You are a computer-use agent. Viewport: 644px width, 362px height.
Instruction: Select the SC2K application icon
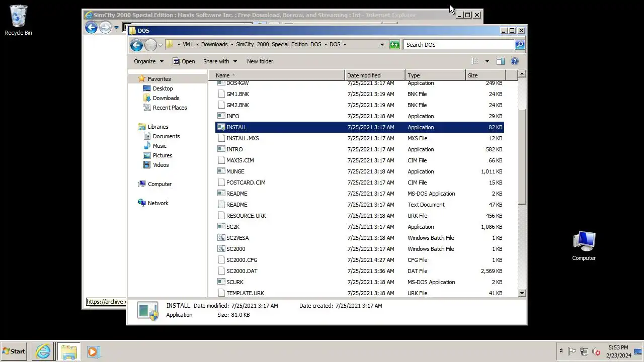[x=221, y=227]
